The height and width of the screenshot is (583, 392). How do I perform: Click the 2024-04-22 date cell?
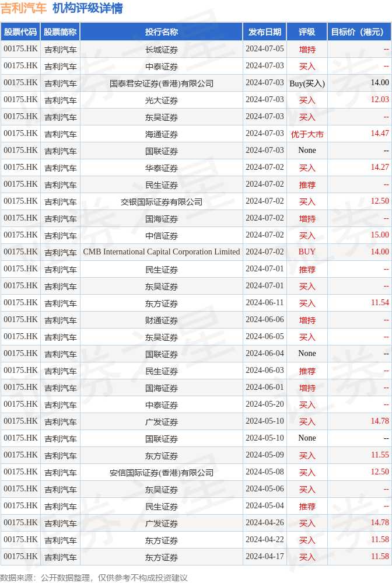pos(265,539)
